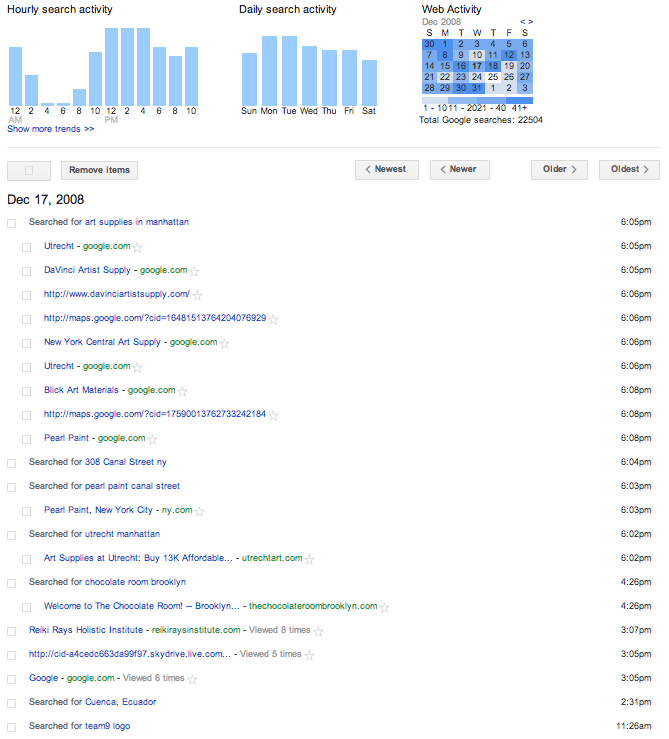Check the DaVinci Artist Supply item

(x=26, y=271)
